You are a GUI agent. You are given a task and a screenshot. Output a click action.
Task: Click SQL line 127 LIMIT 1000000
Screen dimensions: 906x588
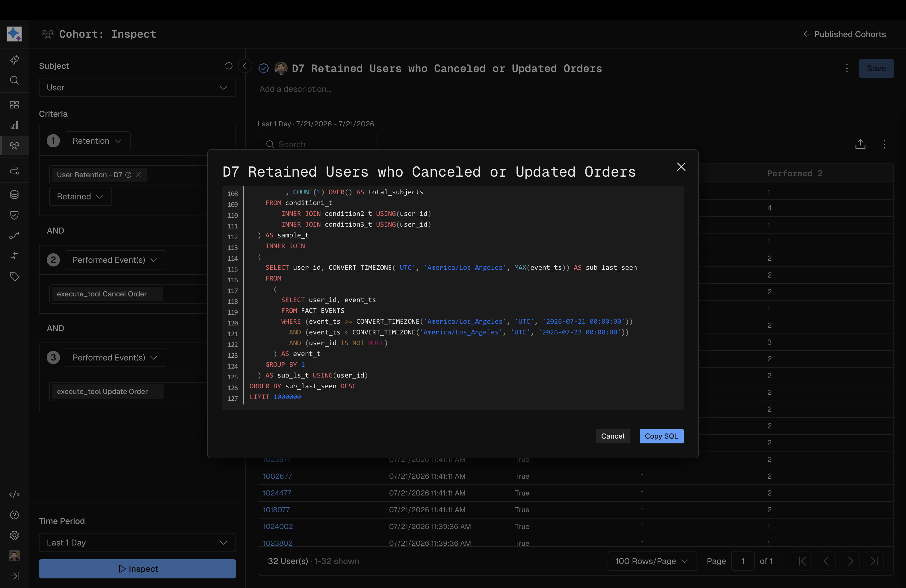click(x=275, y=397)
